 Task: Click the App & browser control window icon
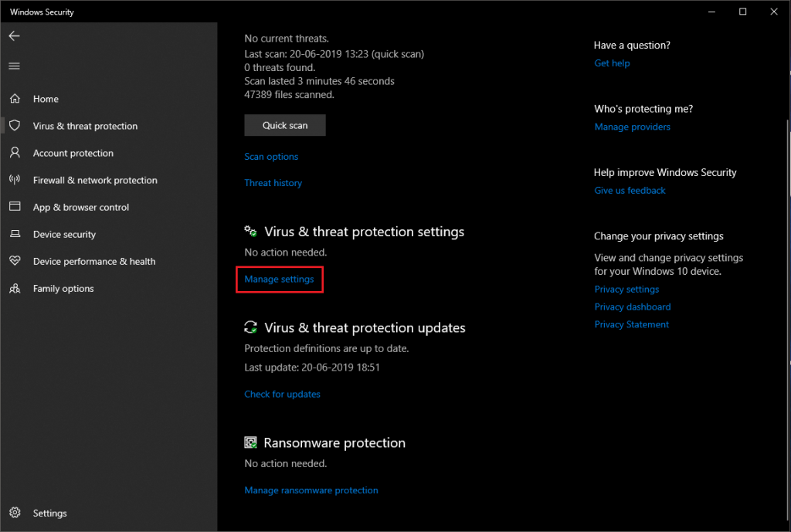[15, 206]
